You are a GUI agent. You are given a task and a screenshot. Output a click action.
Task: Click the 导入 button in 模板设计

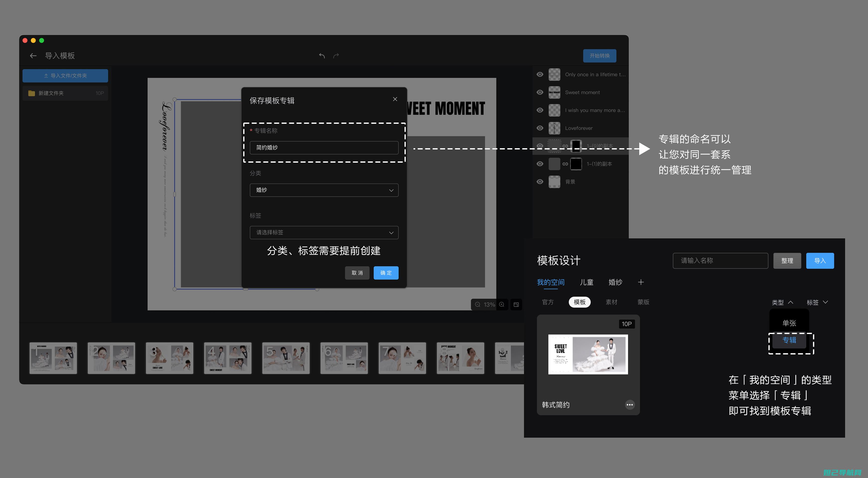(x=820, y=261)
